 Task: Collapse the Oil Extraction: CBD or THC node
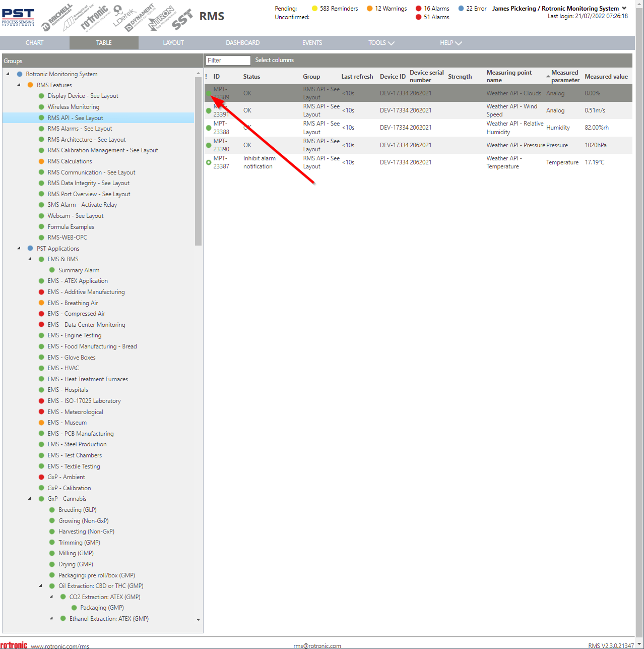(40, 586)
